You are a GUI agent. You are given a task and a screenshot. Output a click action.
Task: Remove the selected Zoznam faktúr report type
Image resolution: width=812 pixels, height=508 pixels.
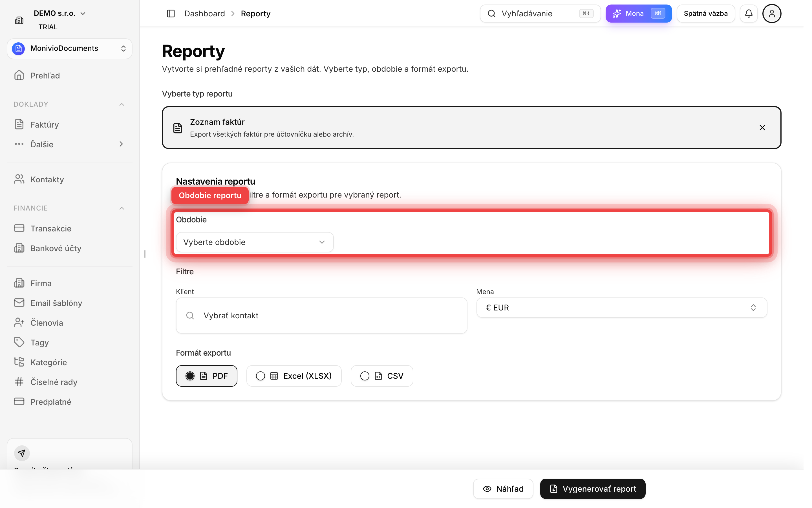[762, 128]
